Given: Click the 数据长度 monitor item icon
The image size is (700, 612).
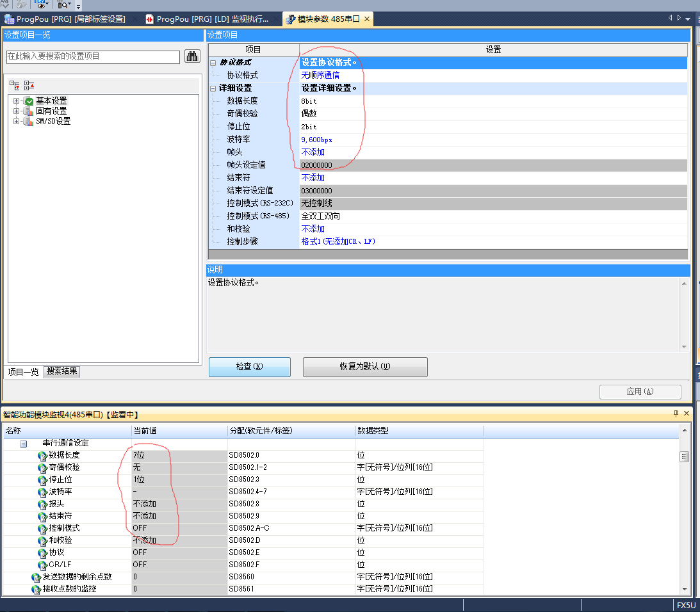Looking at the screenshot, I should click(x=42, y=455).
